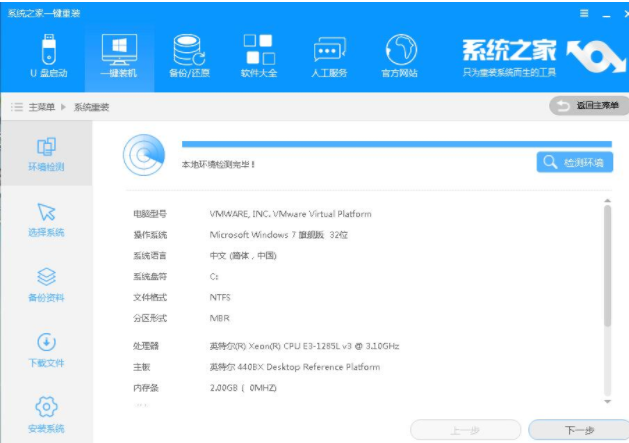The height and width of the screenshot is (443, 629).
Task: Open the 备份/还原 backup restore tool
Action: click(x=189, y=55)
